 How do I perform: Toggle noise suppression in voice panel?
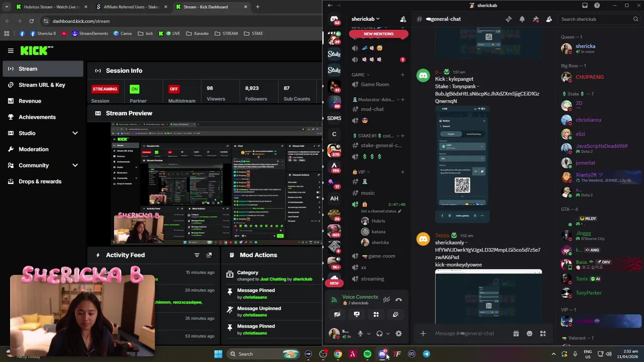point(386,300)
